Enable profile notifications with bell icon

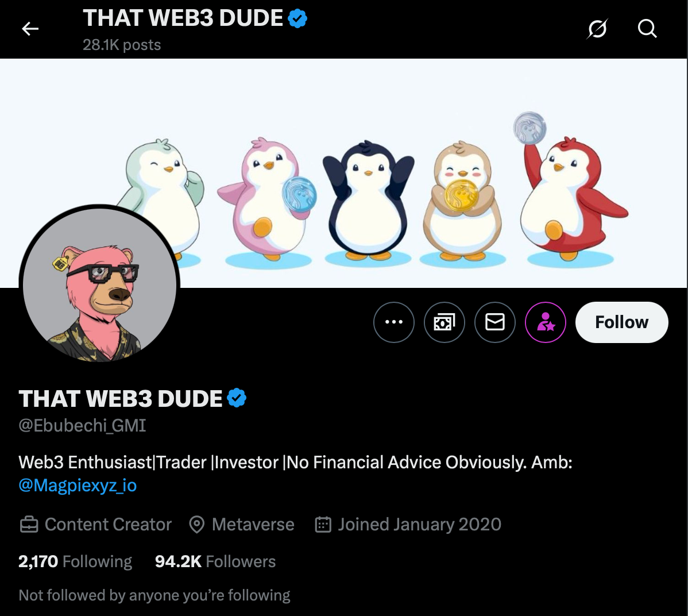click(545, 322)
